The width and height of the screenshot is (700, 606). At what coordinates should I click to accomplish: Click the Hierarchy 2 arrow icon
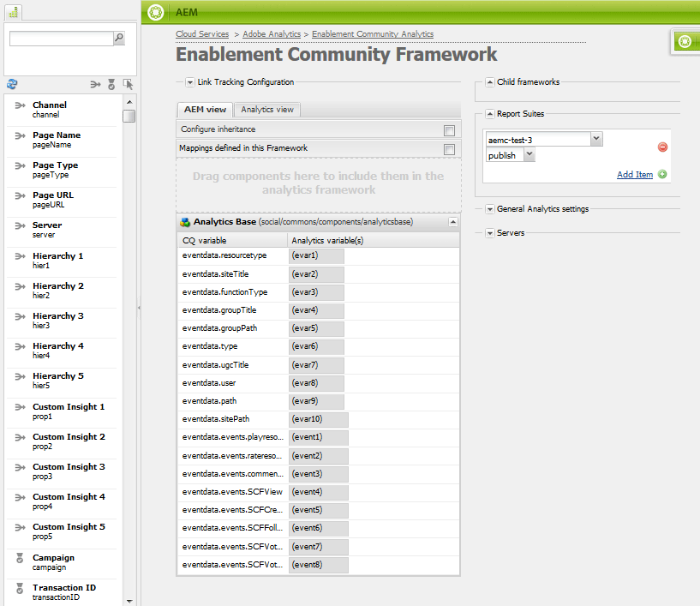pos(20,286)
